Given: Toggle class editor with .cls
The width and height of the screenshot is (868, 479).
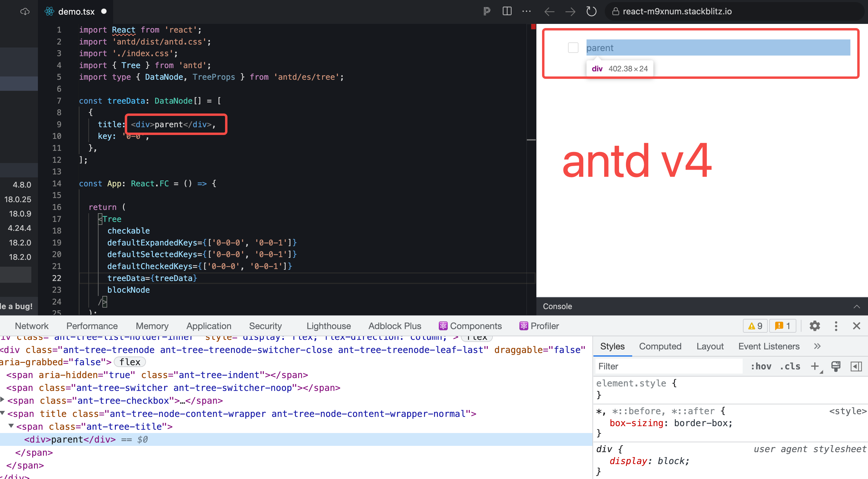Looking at the screenshot, I should tap(790, 366).
